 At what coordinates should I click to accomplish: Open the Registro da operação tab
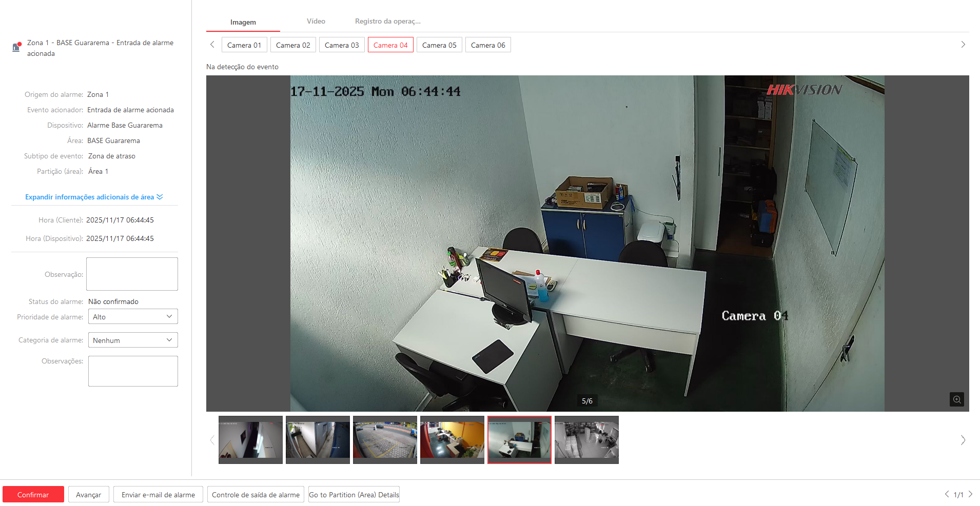[x=387, y=22]
